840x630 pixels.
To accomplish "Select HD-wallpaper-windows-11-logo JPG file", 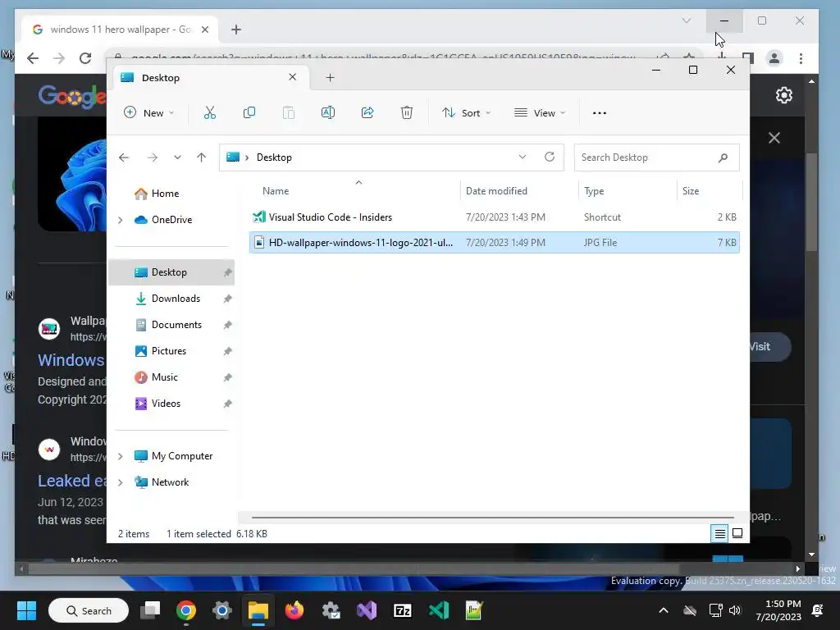I will (x=495, y=243).
